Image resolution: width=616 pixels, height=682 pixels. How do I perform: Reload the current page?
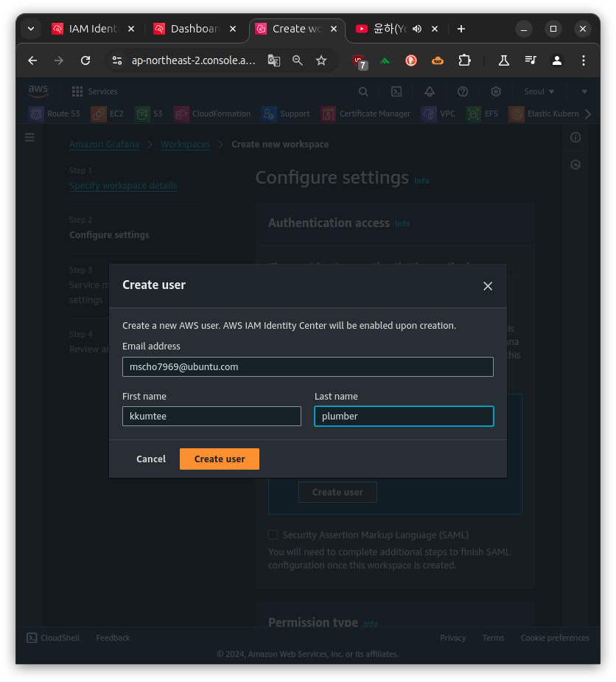[x=85, y=60]
